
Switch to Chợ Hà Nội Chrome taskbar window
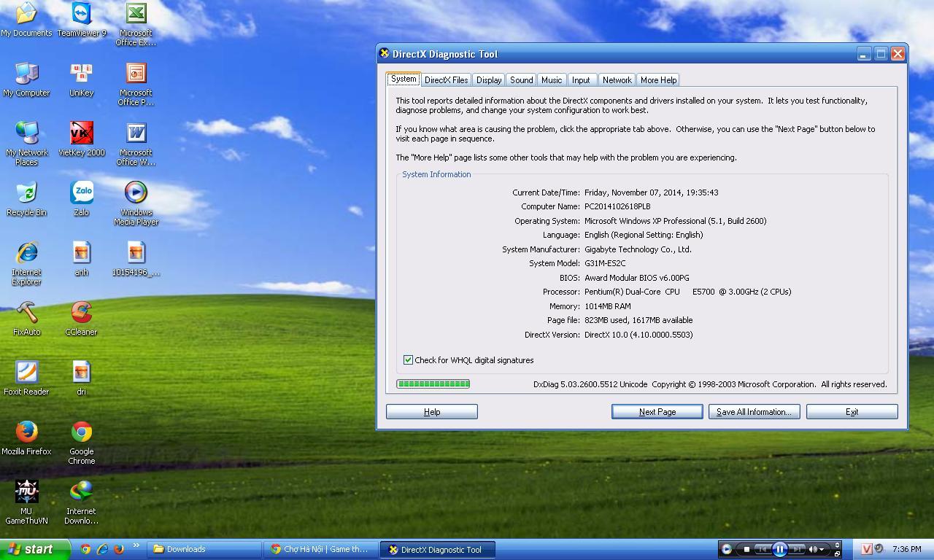322,550
